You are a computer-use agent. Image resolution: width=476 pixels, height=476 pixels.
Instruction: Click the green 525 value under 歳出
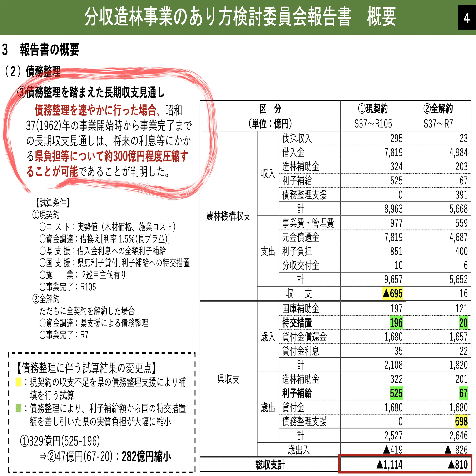[x=396, y=393]
